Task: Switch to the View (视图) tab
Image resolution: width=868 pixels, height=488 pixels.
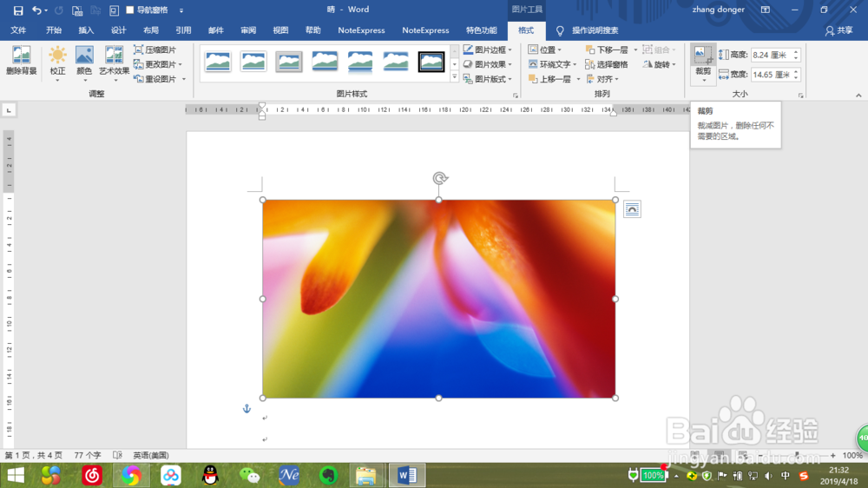Action: [280, 30]
